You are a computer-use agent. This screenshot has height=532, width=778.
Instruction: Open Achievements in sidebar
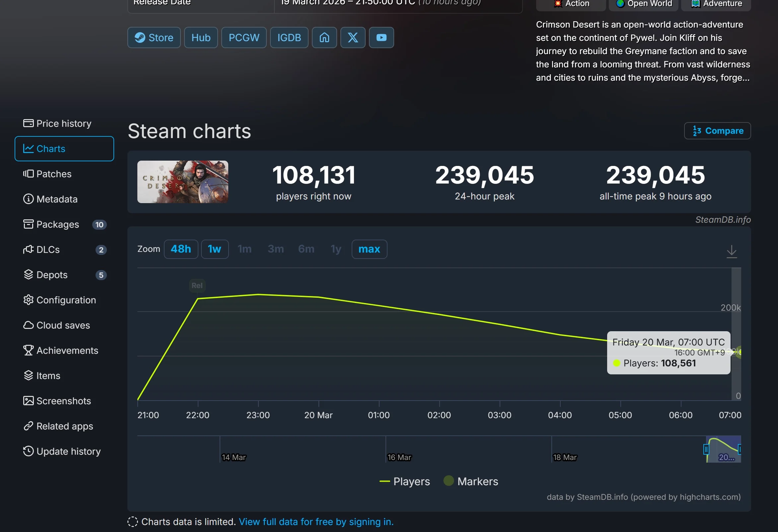64,350
